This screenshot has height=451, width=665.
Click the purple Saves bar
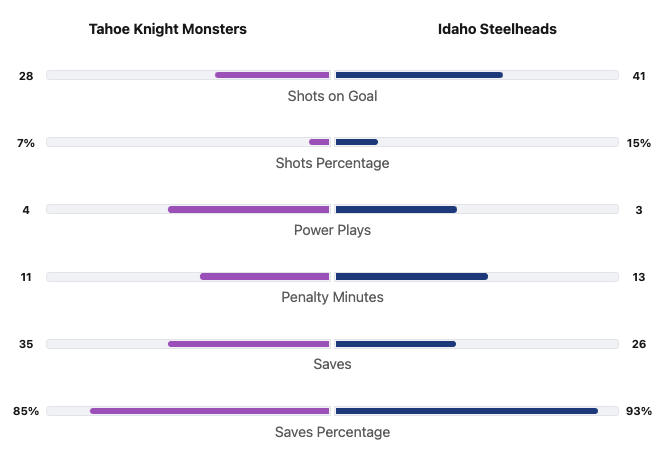[248, 343]
